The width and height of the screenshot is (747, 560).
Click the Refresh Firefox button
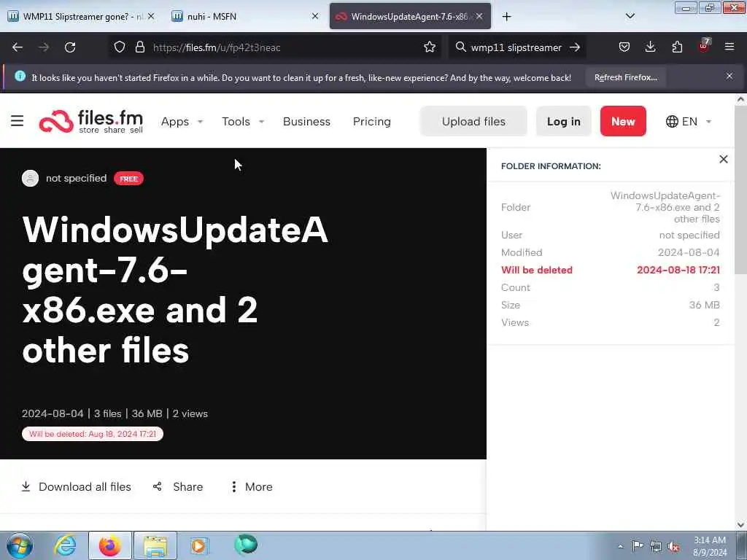pyautogui.click(x=625, y=77)
